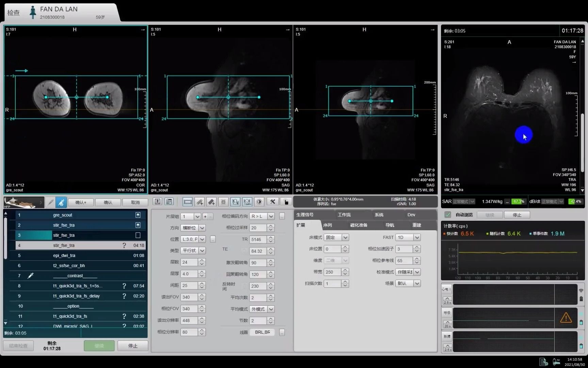Toggle the blue highlighted syringe icon

61,202
